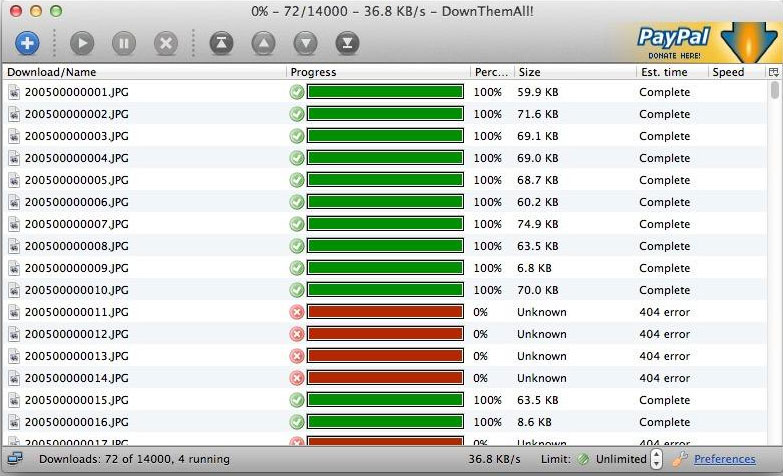This screenshot has height=476, width=783.
Task: Click the 6.8 KB size cell
Action: [534, 268]
